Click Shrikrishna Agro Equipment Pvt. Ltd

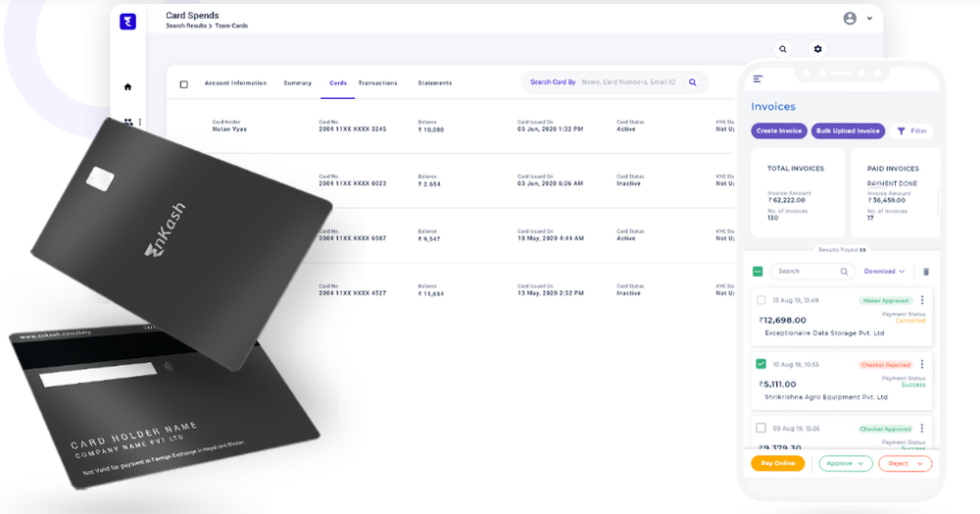click(826, 397)
